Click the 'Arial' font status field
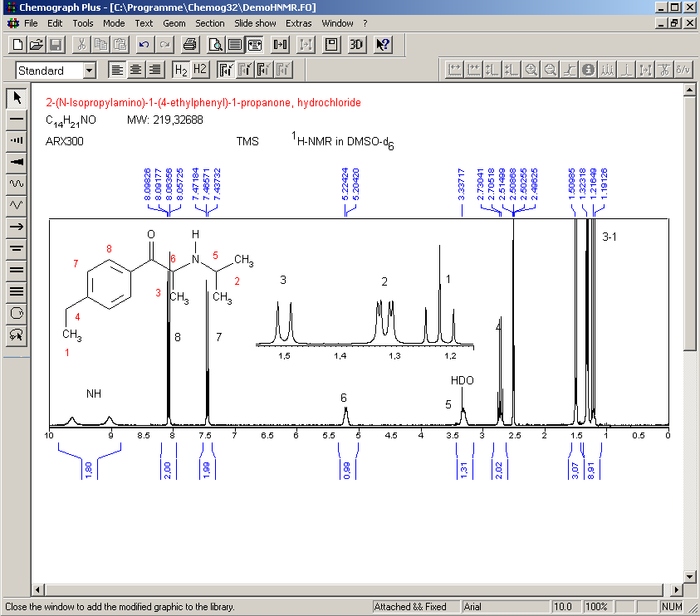This screenshot has height=616, width=700. (506, 607)
